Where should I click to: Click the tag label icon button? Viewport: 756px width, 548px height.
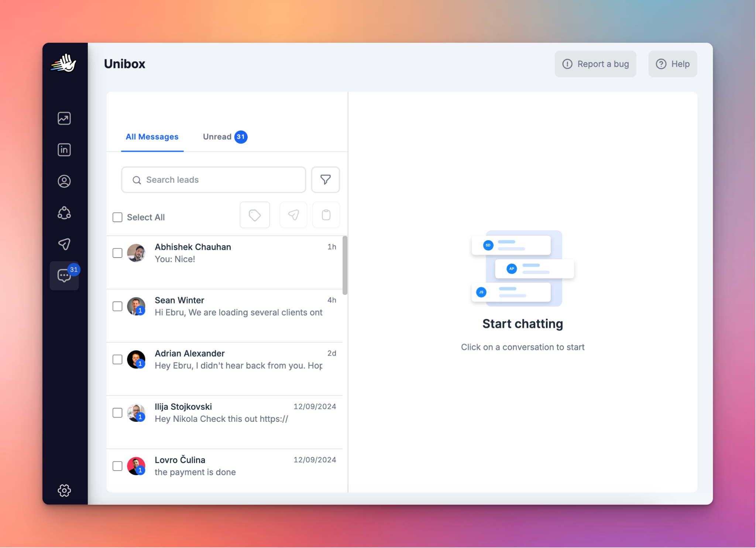coord(255,215)
